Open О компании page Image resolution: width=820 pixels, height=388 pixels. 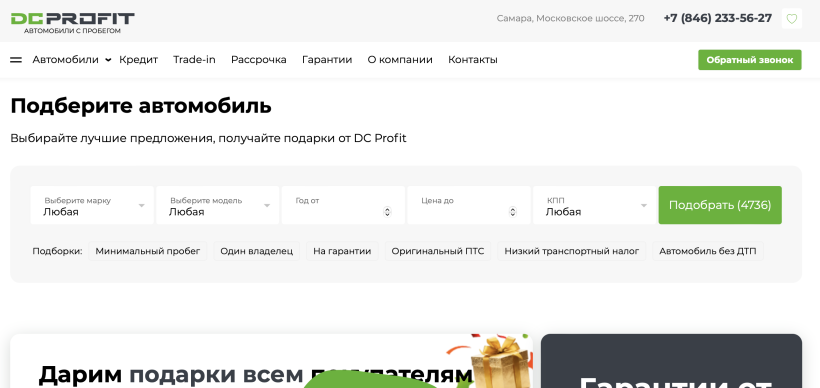pyautogui.click(x=400, y=60)
